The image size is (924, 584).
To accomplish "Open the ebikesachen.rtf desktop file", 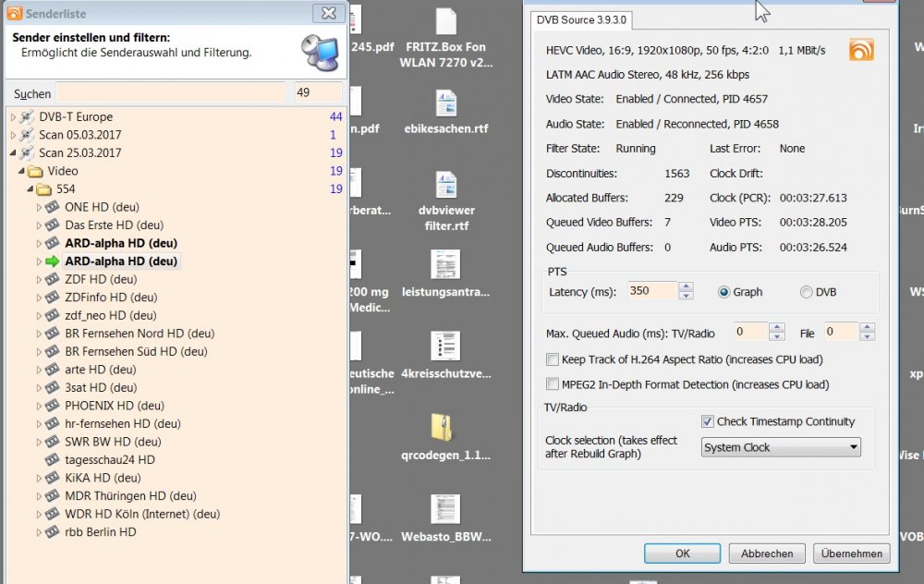I will click(x=446, y=112).
